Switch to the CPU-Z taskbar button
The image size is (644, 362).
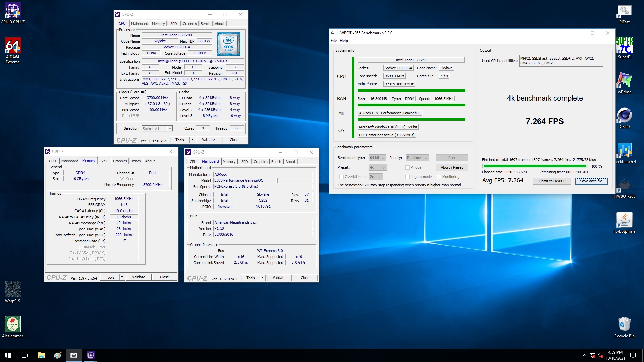click(x=90, y=355)
